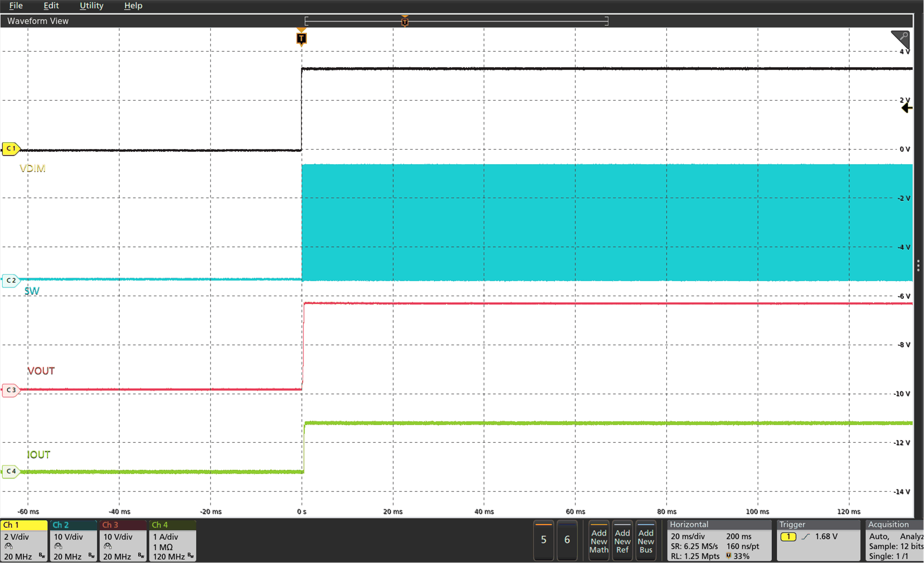Open the Utility menu
The width and height of the screenshot is (924, 563).
click(91, 6)
